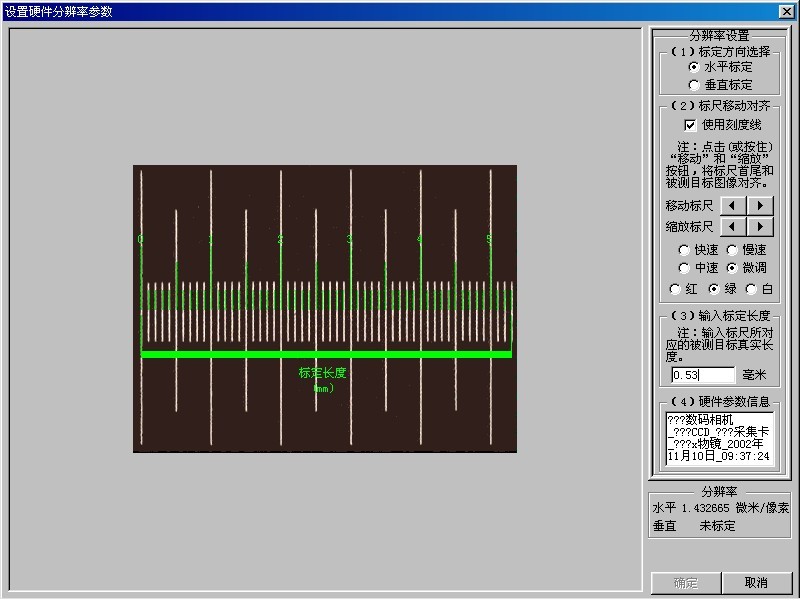800x600 pixels.
Task: Click the move ruler right arrow
Action: 761,205
